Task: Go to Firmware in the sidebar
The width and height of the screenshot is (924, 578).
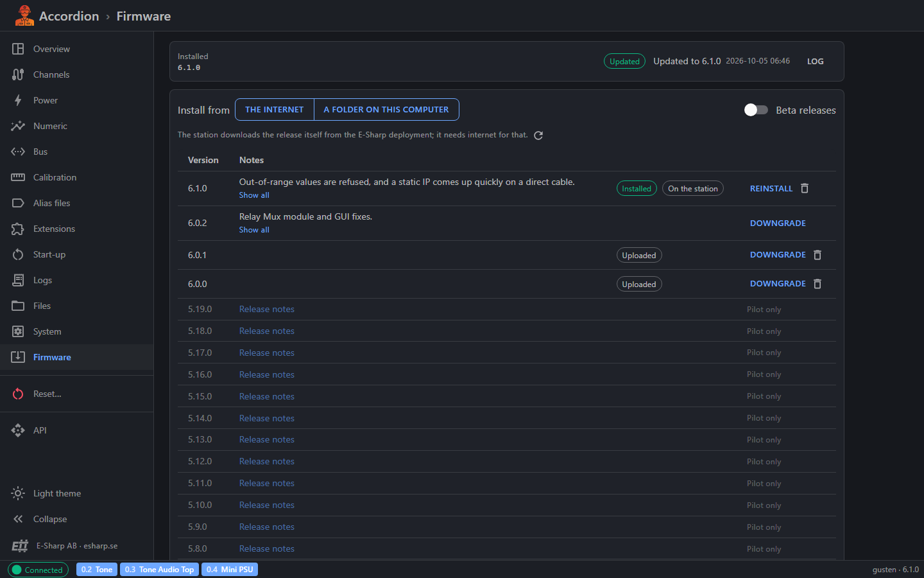Action: coord(76,357)
